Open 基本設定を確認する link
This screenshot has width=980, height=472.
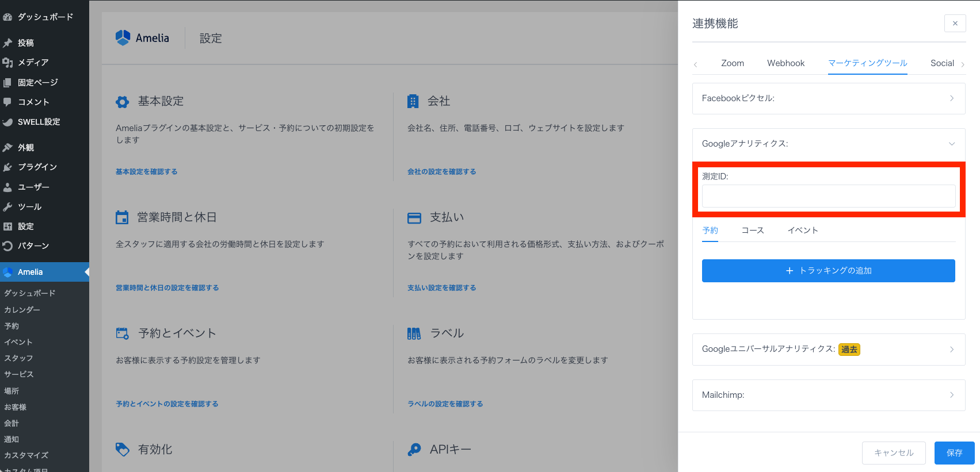click(x=146, y=172)
